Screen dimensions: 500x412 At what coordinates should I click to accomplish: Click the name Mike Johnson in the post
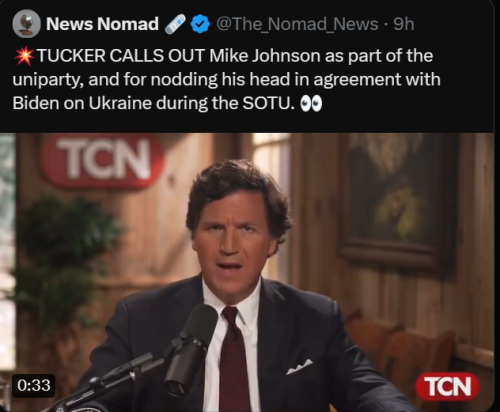[x=265, y=56]
